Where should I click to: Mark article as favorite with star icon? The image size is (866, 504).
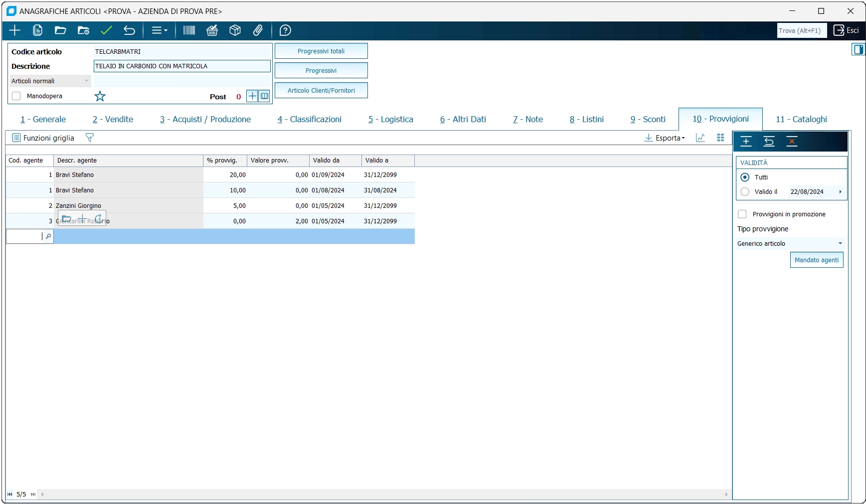coord(100,96)
